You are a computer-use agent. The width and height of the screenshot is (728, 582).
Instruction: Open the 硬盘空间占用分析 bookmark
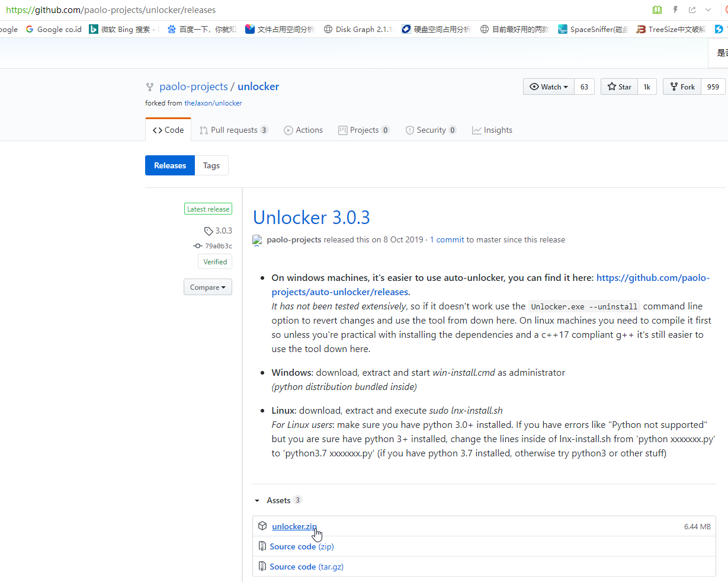point(436,29)
